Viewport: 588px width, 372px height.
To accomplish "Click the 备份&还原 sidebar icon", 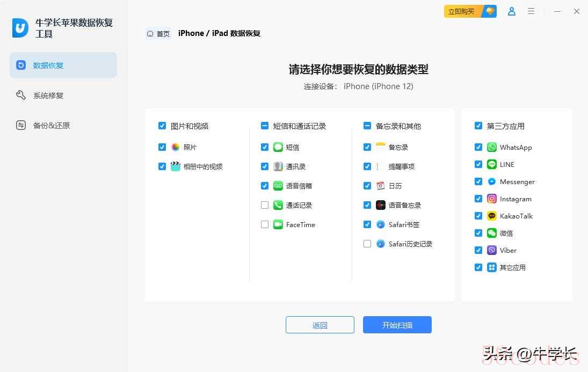I will click(x=21, y=125).
